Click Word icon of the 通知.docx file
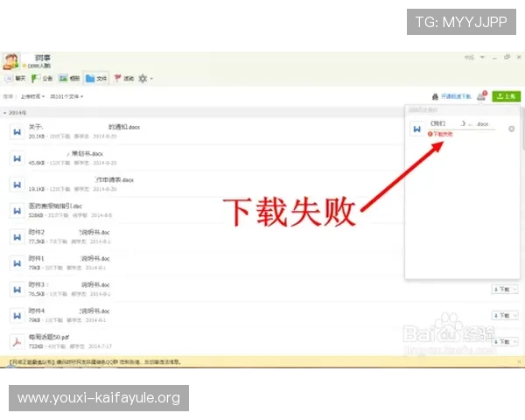This screenshot has height=420, width=525. [x=17, y=131]
